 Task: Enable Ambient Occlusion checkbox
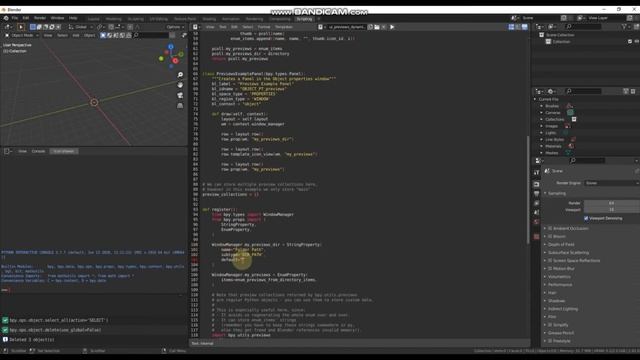click(550, 228)
